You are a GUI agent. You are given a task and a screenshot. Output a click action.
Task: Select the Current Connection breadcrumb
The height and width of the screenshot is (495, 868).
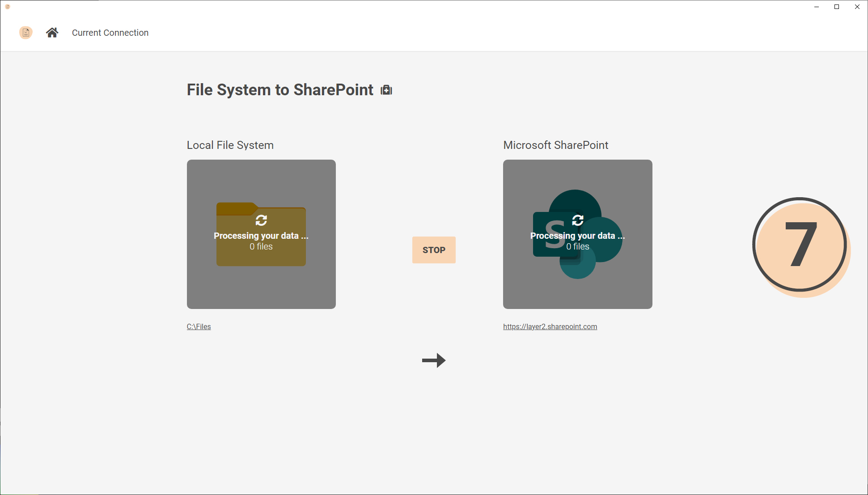(x=110, y=33)
